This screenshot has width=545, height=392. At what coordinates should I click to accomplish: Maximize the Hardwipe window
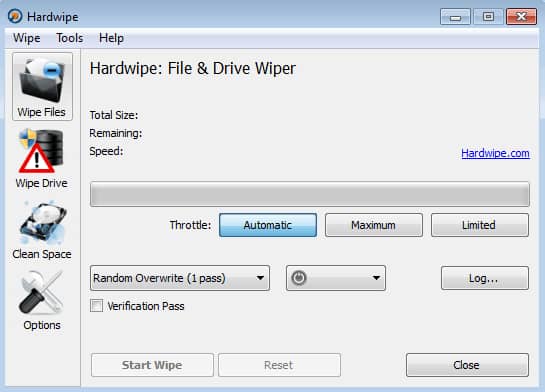tap(488, 17)
